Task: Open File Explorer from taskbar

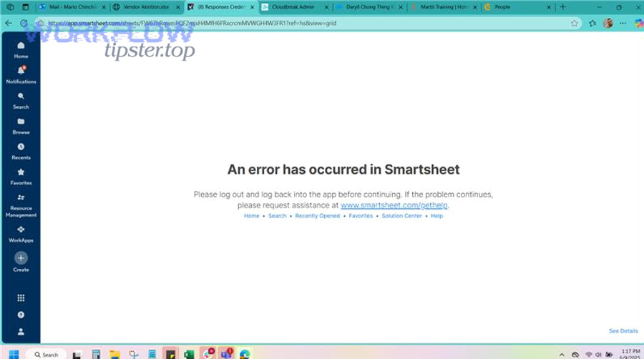Action: pyautogui.click(x=114, y=355)
